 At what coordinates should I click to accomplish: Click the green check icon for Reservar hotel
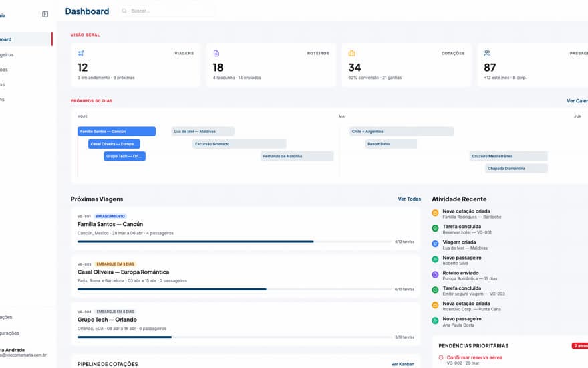click(435, 228)
